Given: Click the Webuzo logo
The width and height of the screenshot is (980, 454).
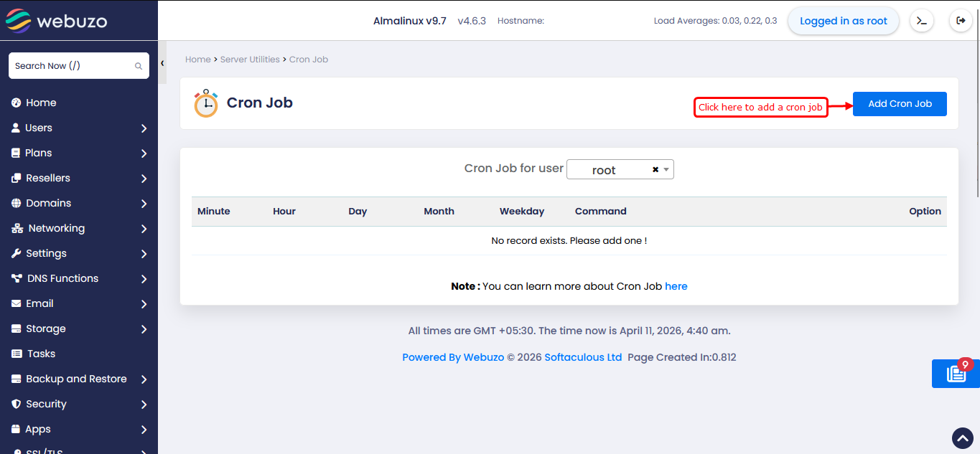Looking at the screenshot, I should point(57,21).
